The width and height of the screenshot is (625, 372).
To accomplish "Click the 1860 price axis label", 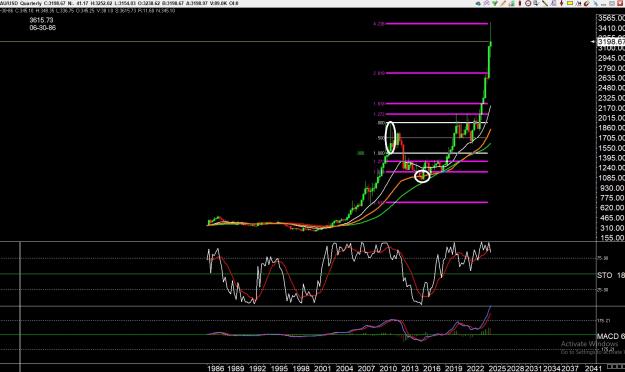I will click(x=611, y=128).
